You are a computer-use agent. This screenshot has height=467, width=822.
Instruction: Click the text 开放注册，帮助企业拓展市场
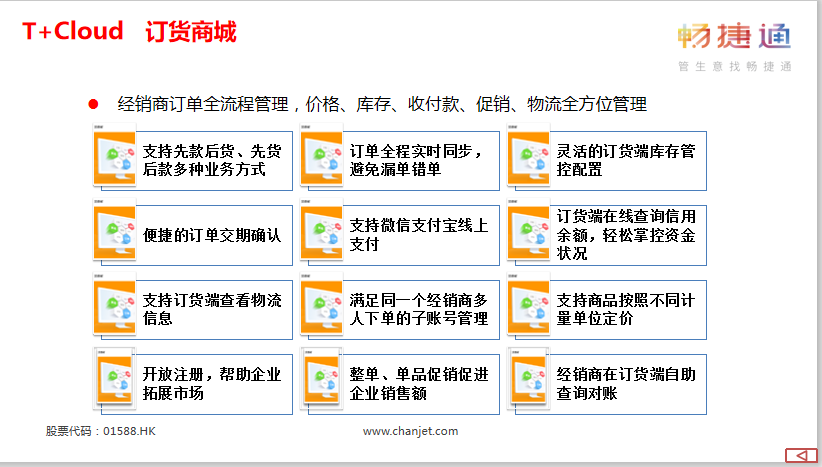point(212,384)
